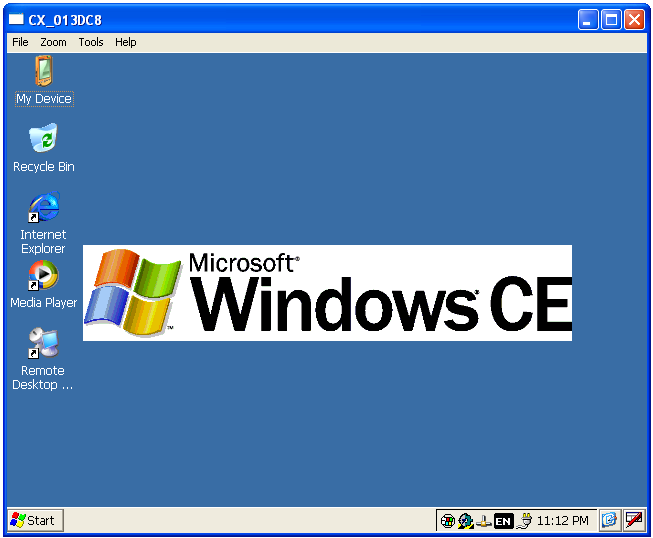Open the Tools menu
This screenshot has width=653, height=538.
(x=91, y=42)
